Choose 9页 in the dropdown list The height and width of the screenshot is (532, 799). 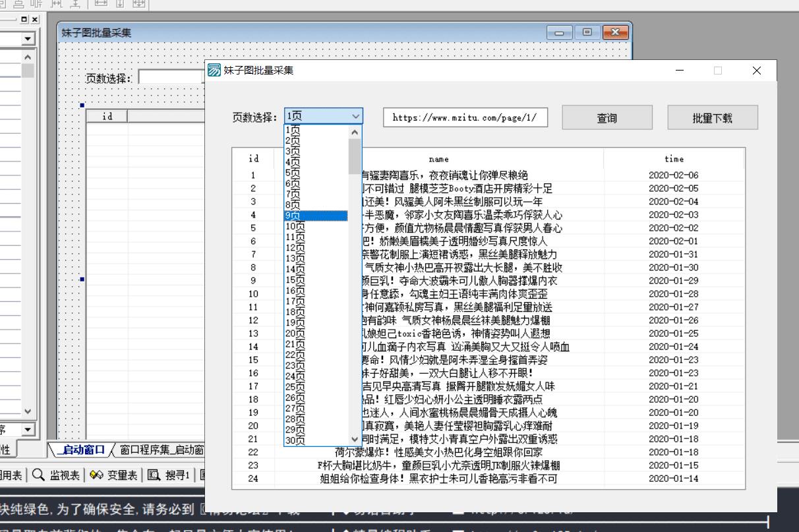(316, 216)
